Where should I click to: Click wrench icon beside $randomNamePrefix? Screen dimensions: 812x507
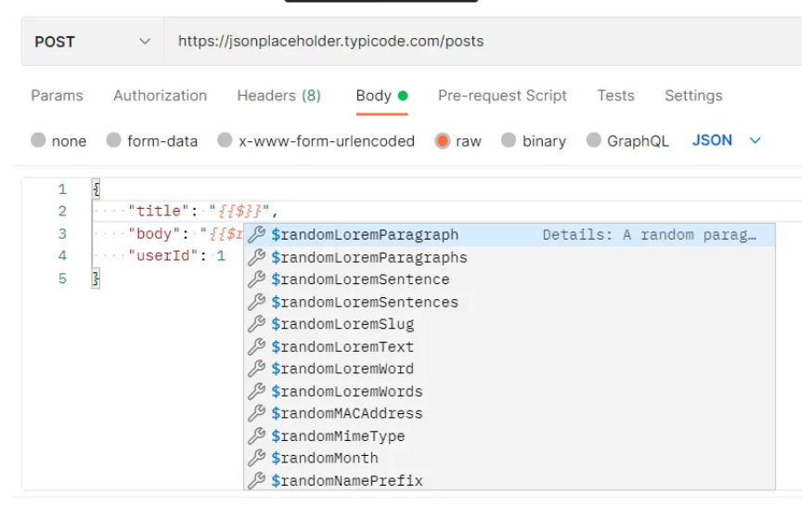(x=256, y=481)
